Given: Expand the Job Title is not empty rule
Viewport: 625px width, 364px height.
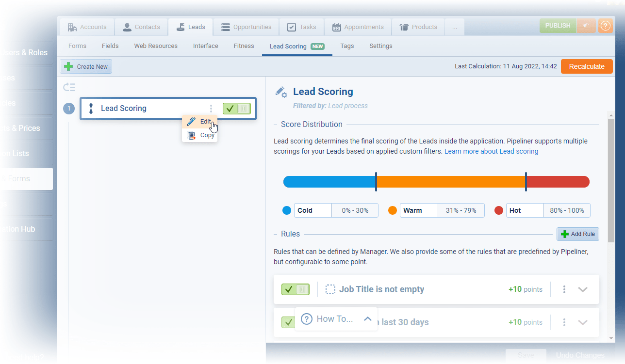Looking at the screenshot, I should (583, 289).
